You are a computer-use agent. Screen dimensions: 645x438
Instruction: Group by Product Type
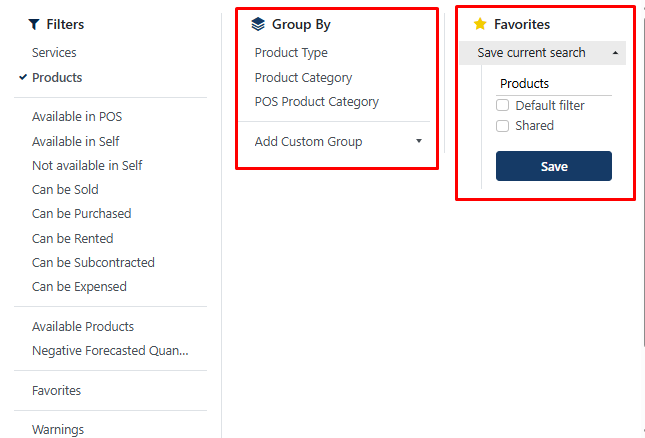click(x=291, y=53)
